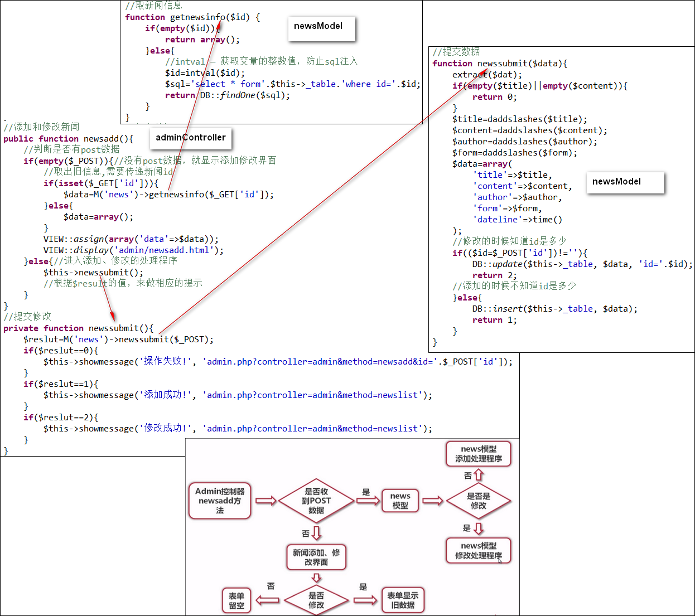Click the "$reslut=M('news')->newssubmit($_POST);" line
The width and height of the screenshot is (695, 616).
(118, 339)
